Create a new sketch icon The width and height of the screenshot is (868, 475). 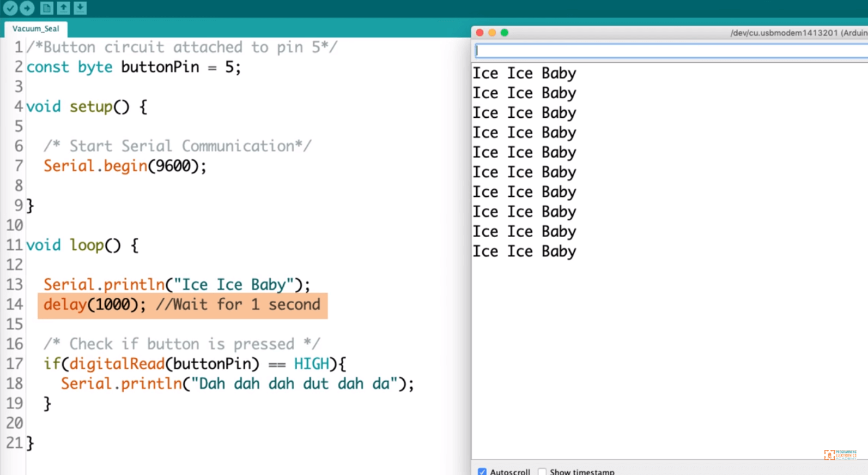47,8
